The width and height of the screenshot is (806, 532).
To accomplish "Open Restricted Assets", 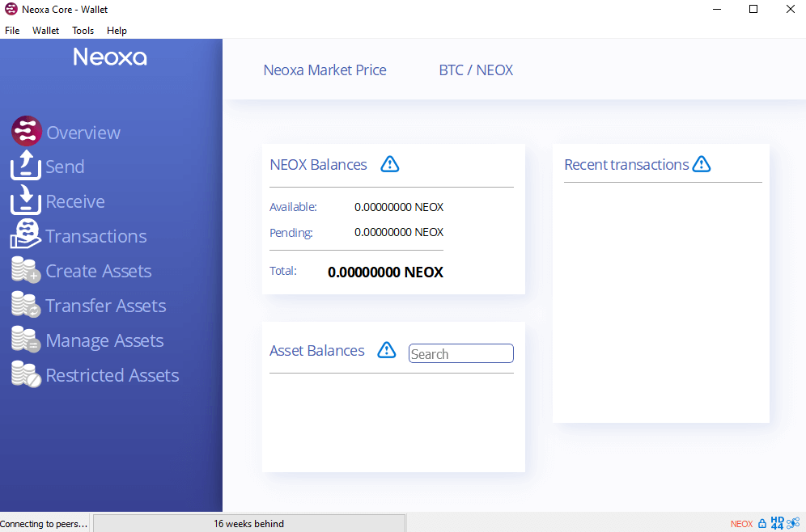I will [112, 375].
